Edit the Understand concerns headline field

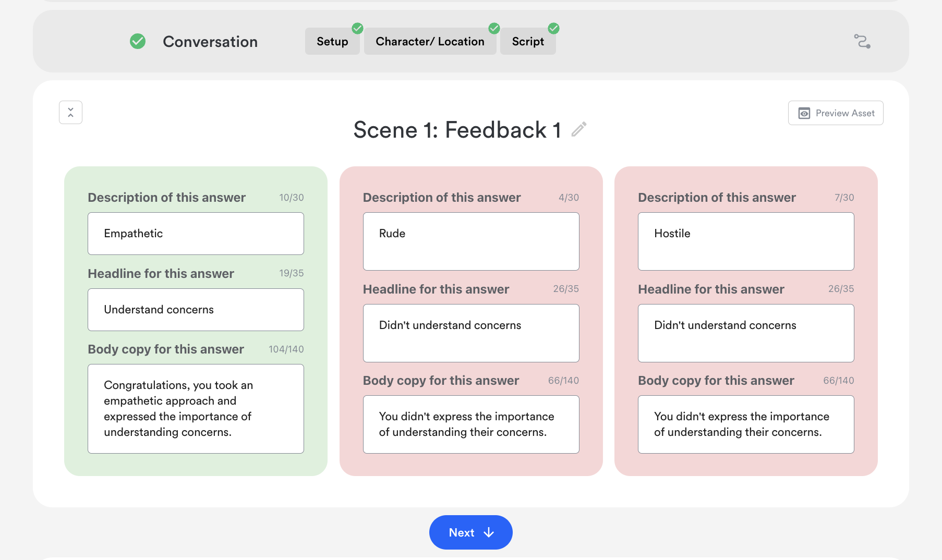[x=196, y=310]
